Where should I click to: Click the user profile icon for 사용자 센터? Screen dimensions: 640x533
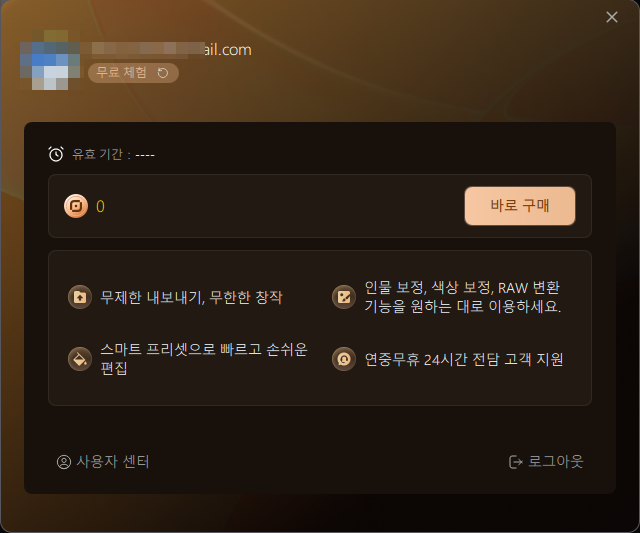(64, 462)
